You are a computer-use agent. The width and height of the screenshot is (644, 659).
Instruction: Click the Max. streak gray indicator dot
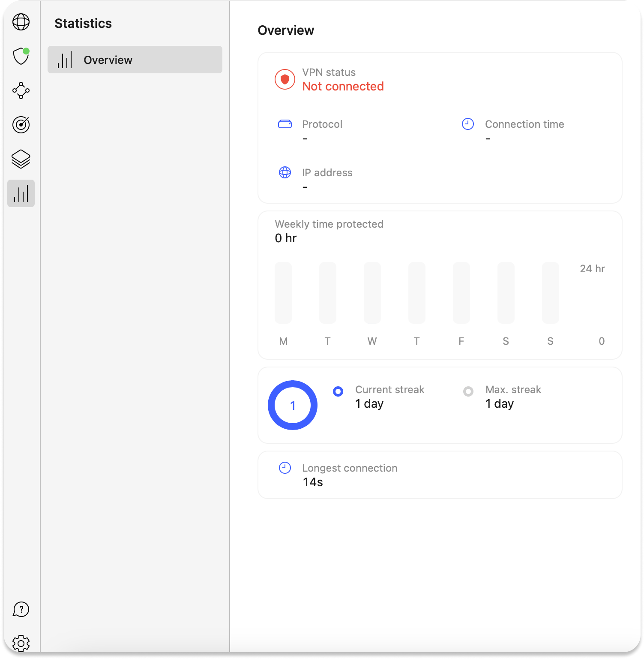pos(468,391)
